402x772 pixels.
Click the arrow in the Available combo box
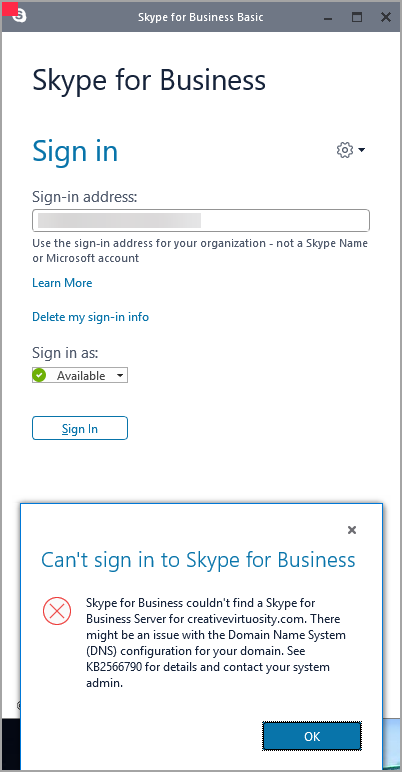[120, 376]
